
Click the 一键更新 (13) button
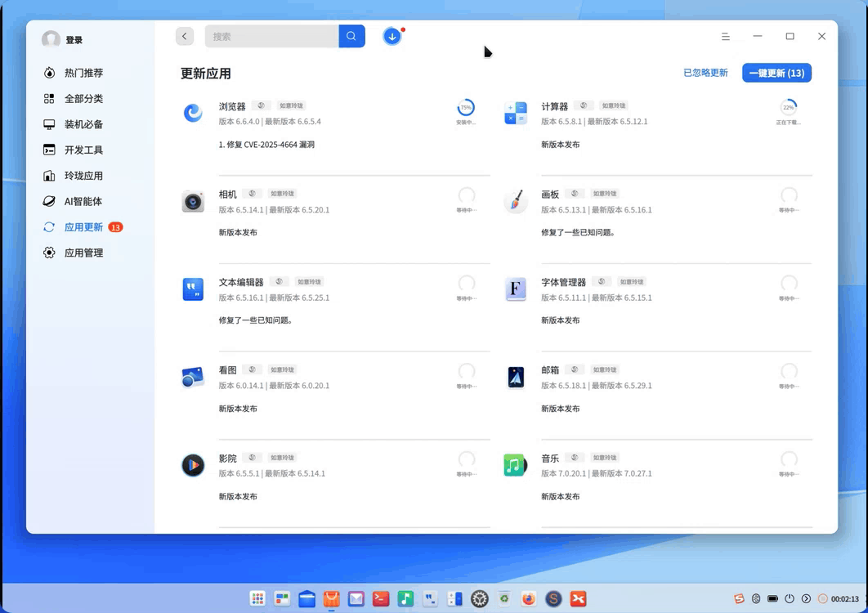pos(776,73)
